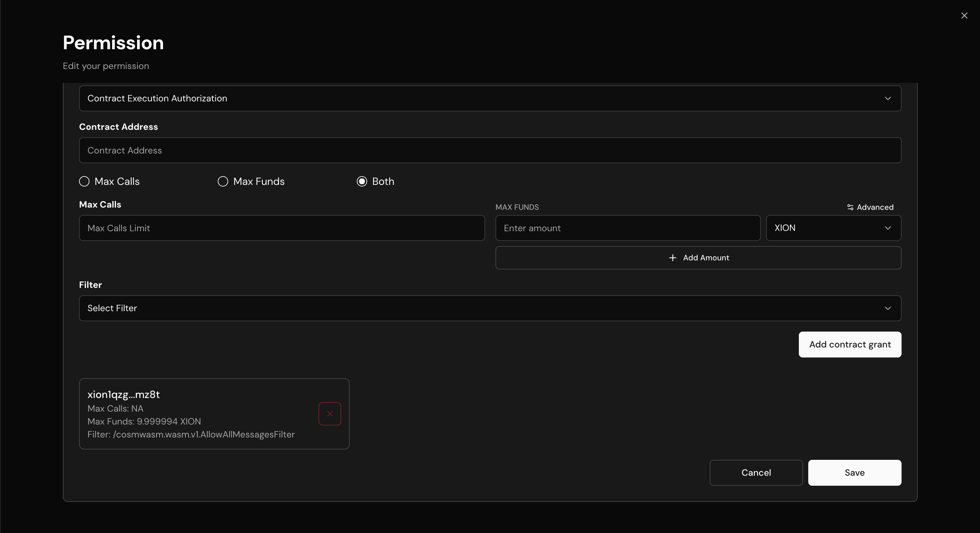Open the Contract Execution Authorization type dropdown
The image size is (980, 533).
[489, 98]
